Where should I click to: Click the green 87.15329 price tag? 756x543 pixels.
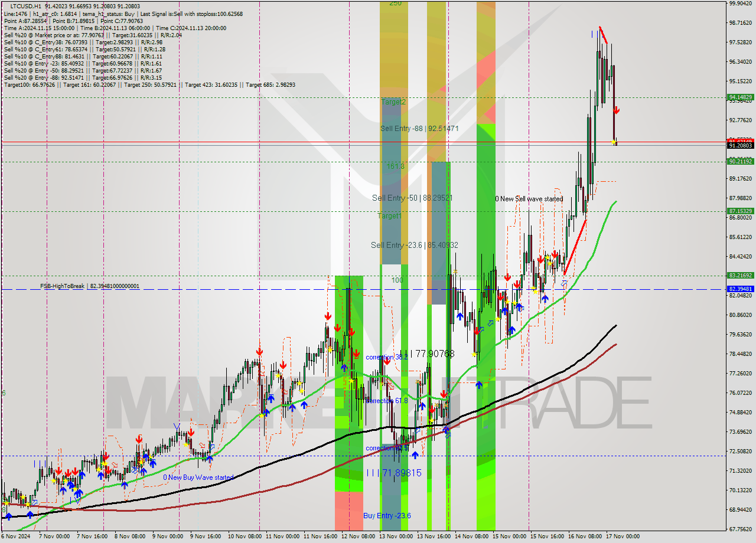[740, 211]
